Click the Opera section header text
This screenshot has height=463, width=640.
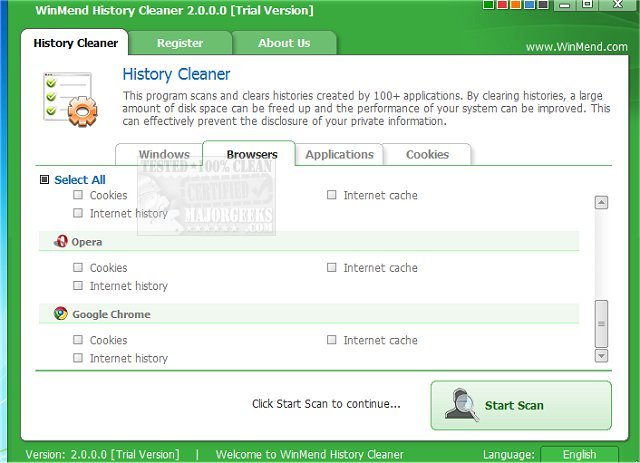pos(87,242)
